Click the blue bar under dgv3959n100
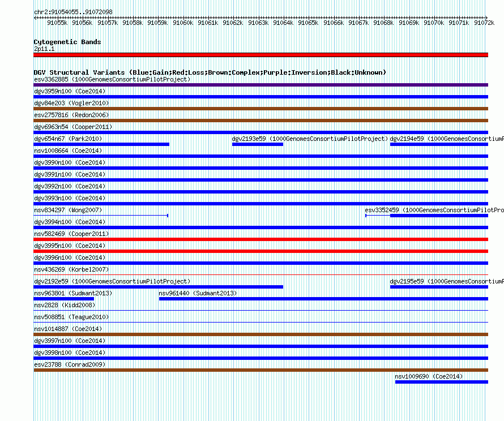 pyautogui.click(x=260, y=97)
